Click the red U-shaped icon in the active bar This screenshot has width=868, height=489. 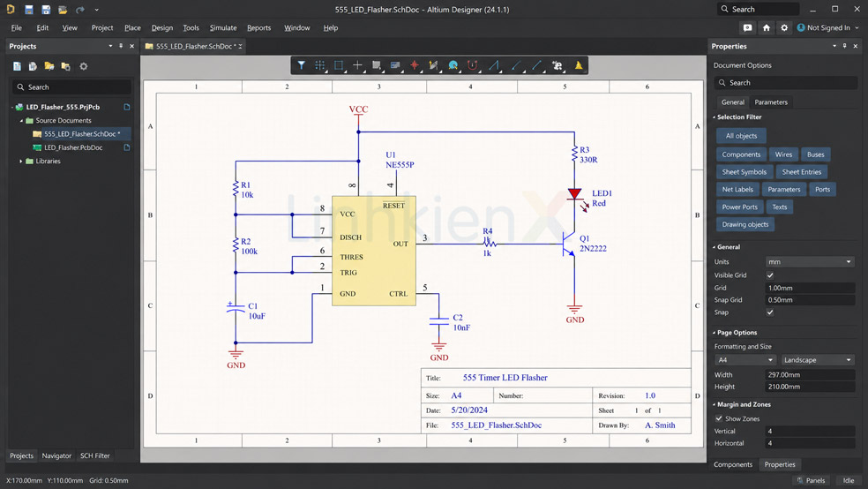[472, 65]
